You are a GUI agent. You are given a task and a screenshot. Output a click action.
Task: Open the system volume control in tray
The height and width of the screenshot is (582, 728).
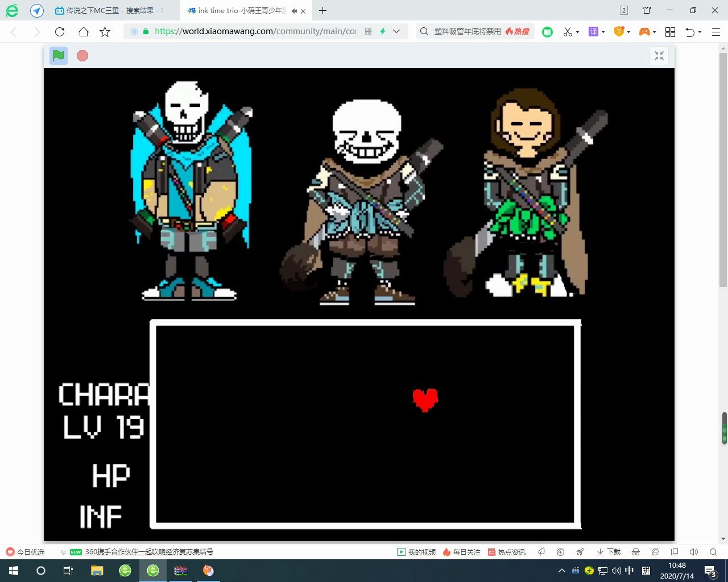click(616, 571)
